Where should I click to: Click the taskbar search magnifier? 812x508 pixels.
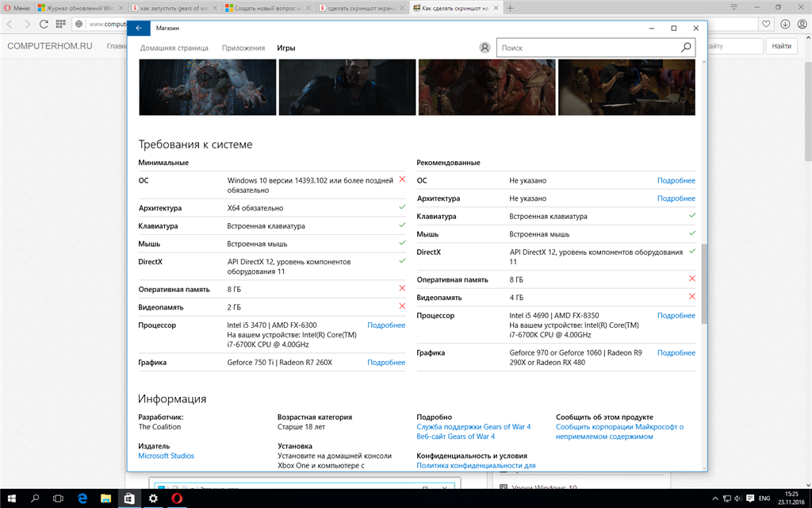pyautogui.click(x=35, y=498)
